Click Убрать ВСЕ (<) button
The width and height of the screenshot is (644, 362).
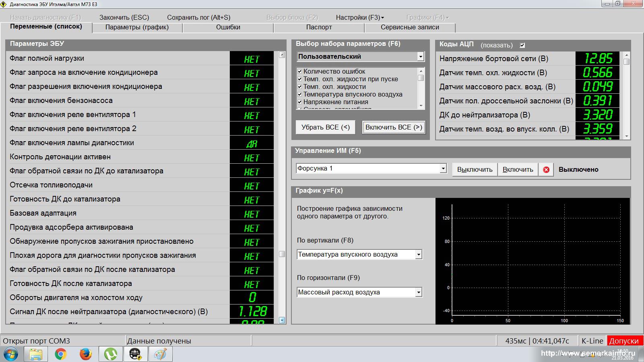[x=326, y=127]
